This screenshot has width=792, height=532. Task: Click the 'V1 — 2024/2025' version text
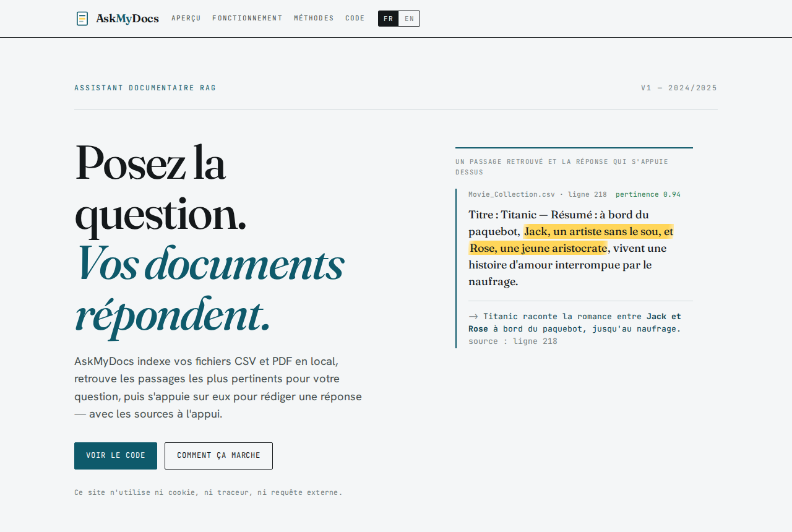click(x=679, y=88)
